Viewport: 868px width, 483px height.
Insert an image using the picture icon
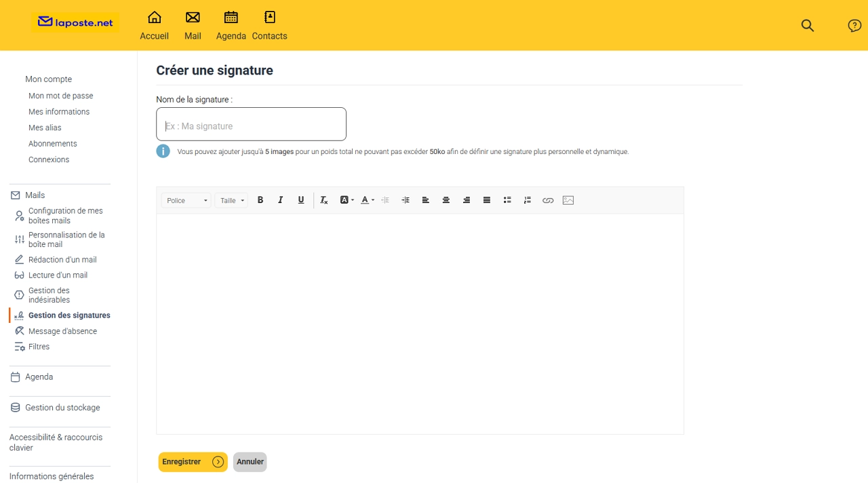pos(568,200)
